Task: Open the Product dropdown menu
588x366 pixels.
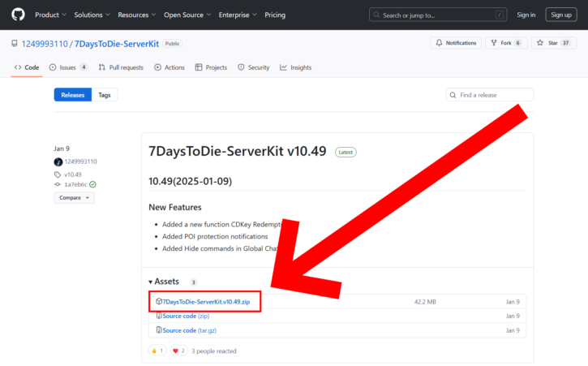Action: [50, 15]
